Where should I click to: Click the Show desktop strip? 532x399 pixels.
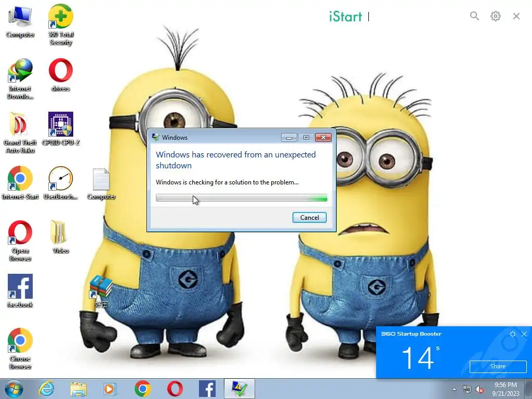[528, 389]
